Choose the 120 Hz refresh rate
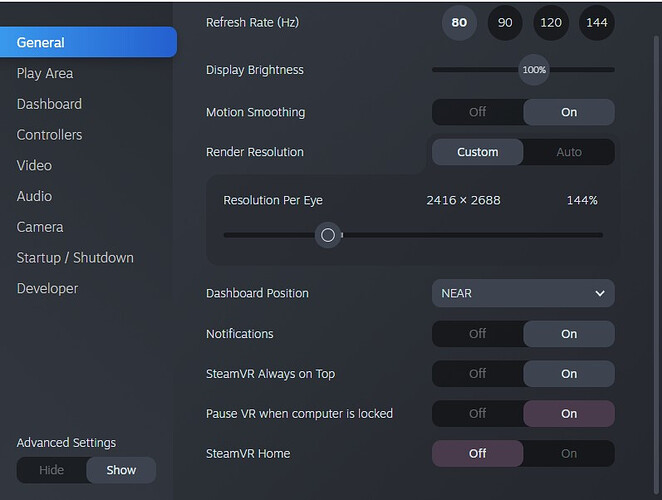The height and width of the screenshot is (500, 662). point(551,23)
